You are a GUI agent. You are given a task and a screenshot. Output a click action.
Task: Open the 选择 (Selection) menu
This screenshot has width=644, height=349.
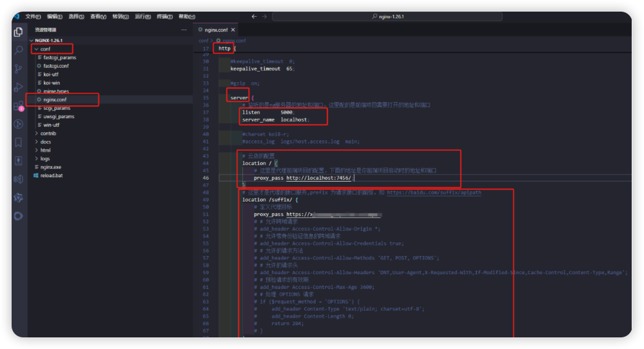(76, 16)
